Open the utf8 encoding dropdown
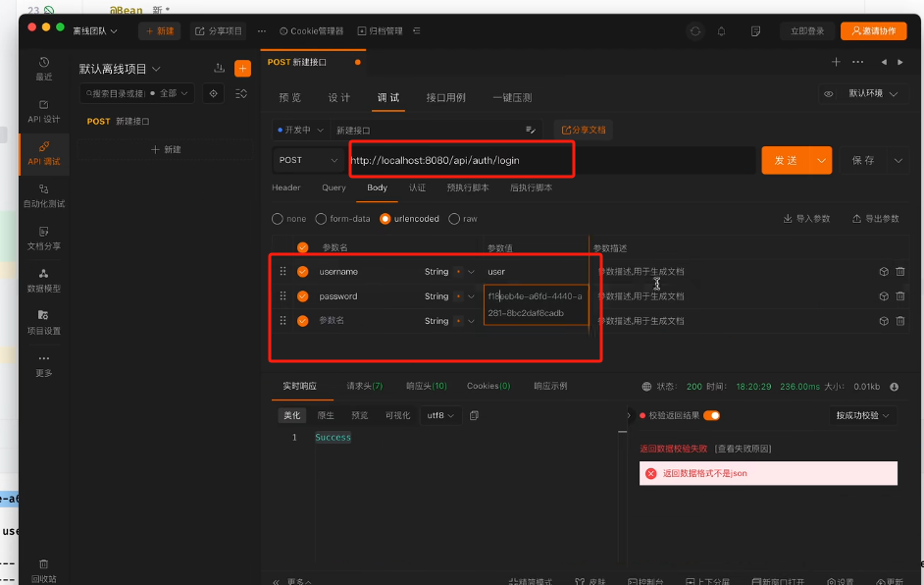The height and width of the screenshot is (585, 924). 440,415
